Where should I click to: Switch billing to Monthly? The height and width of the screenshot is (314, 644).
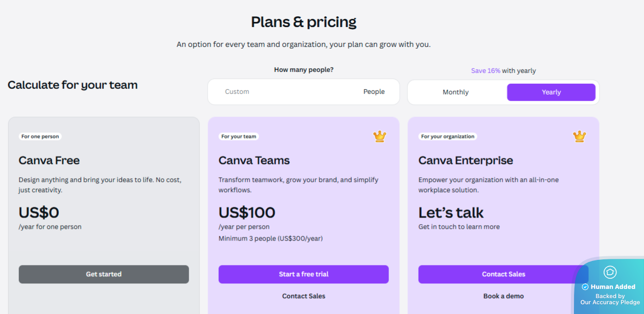pos(455,92)
